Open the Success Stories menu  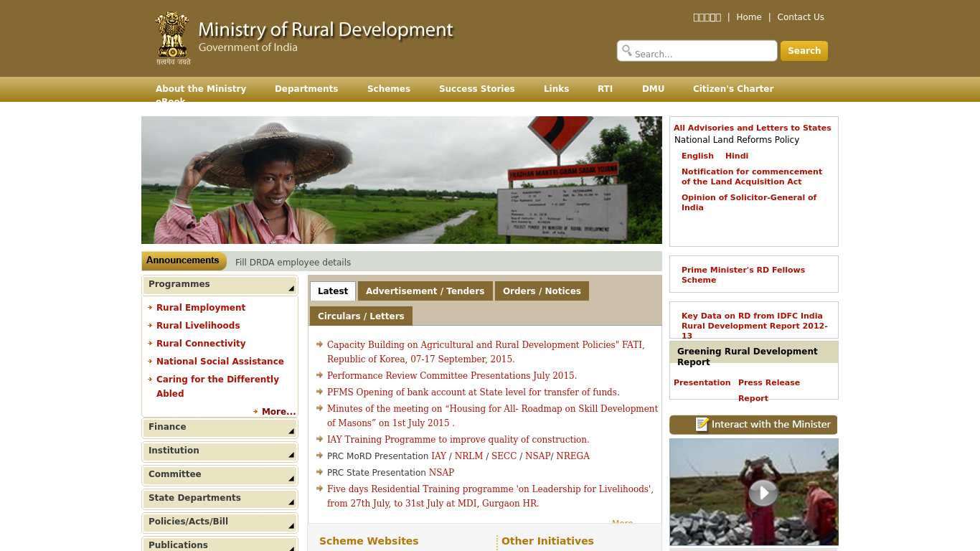tap(476, 89)
